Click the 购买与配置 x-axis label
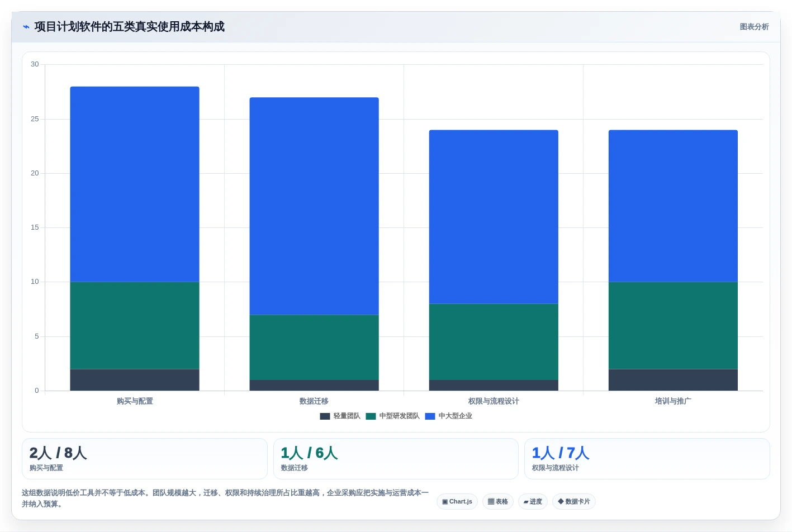This screenshot has height=532, width=792. pyautogui.click(x=135, y=401)
